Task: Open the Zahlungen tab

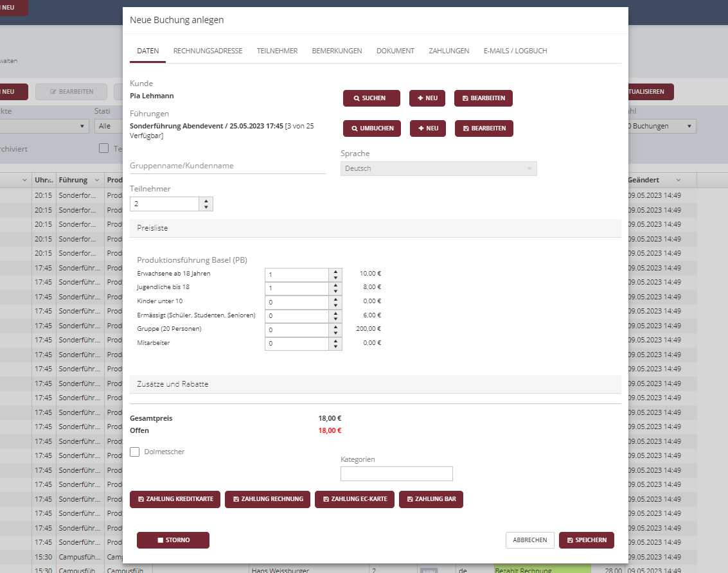Action: coord(448,51)
